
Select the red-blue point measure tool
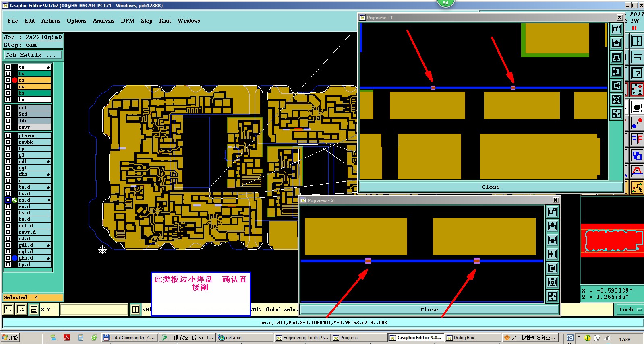[x=637, y=123]
